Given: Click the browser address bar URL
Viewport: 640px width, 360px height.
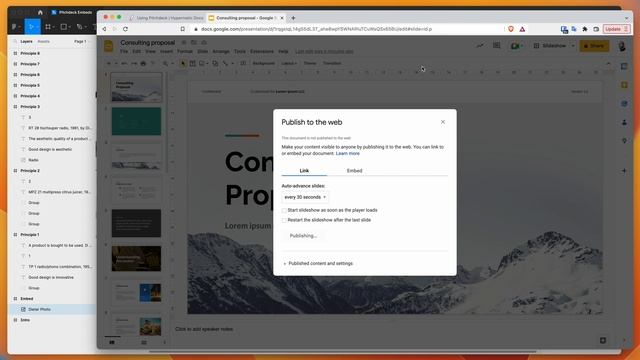Looking at the screenshot, I should click(x=316, y=29).
